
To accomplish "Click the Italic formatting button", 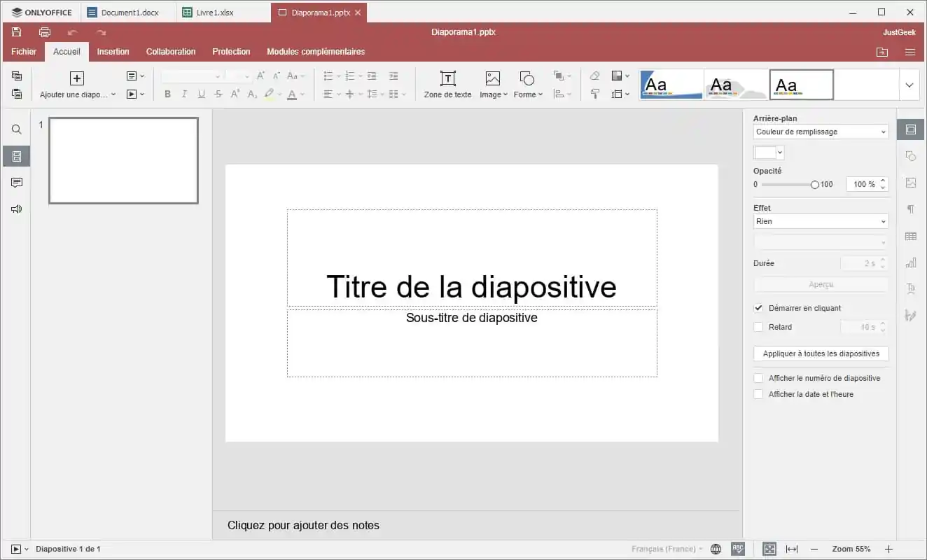I will tap(184, 94).
